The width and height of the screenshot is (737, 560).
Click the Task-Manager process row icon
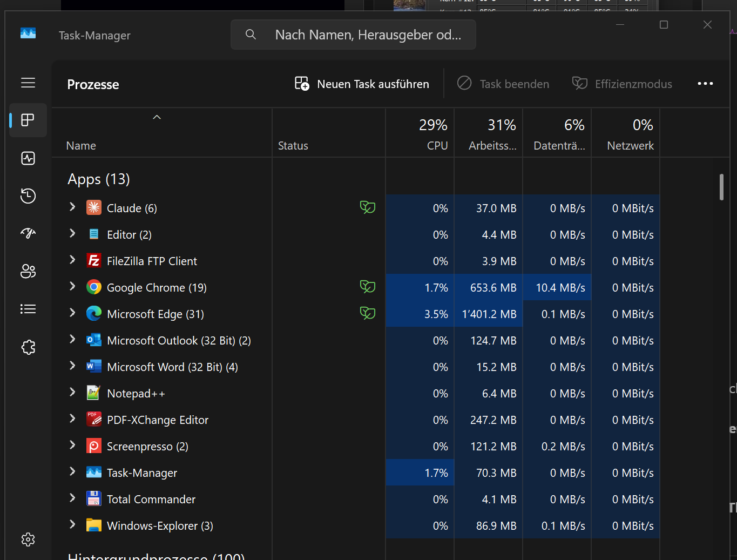[x=94, y=472]
